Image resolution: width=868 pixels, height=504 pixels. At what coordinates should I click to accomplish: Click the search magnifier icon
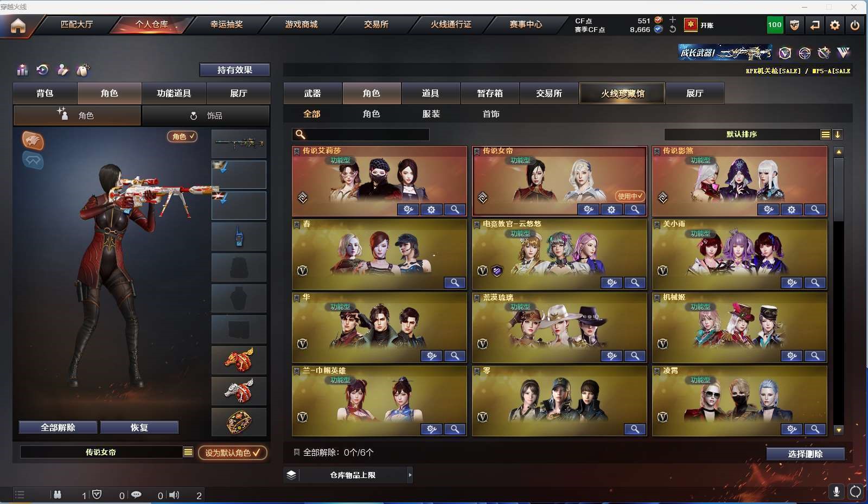[x=300, y=135]
